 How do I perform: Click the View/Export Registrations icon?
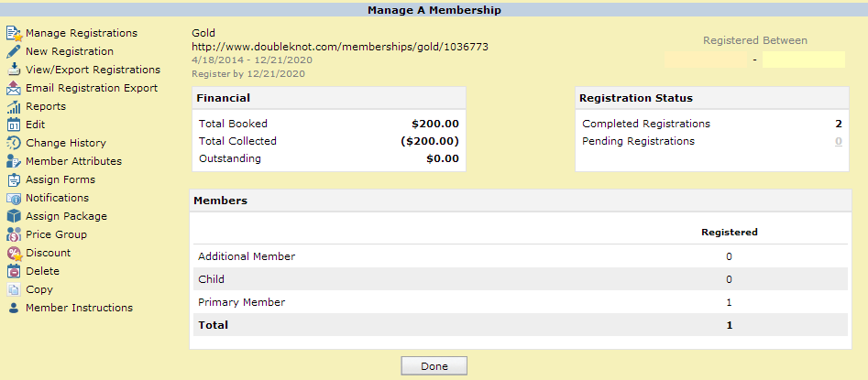[x=14, y=71]
